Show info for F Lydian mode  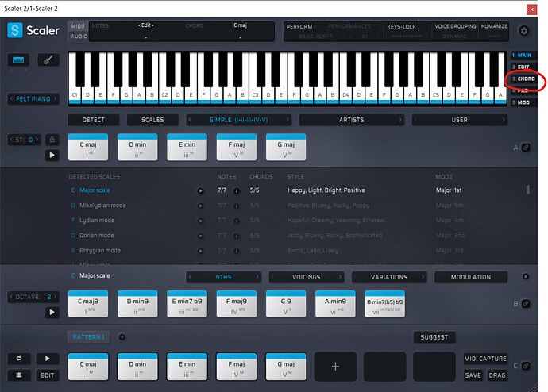(x=237, y=221)
